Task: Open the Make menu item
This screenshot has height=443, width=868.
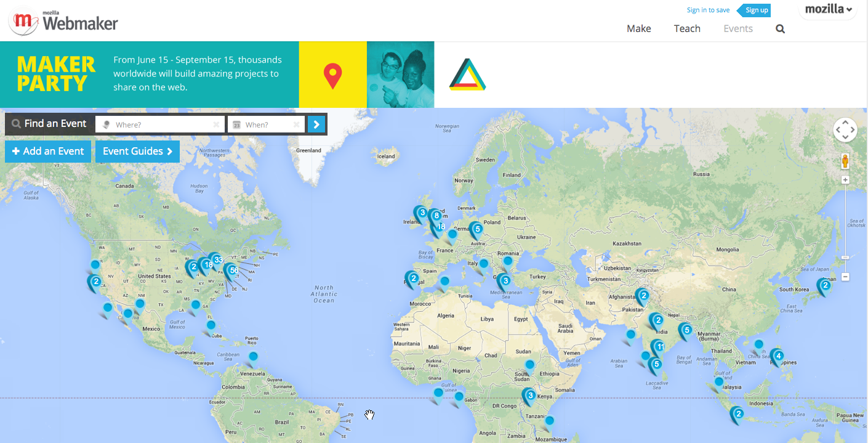Action: click(638, 28)
